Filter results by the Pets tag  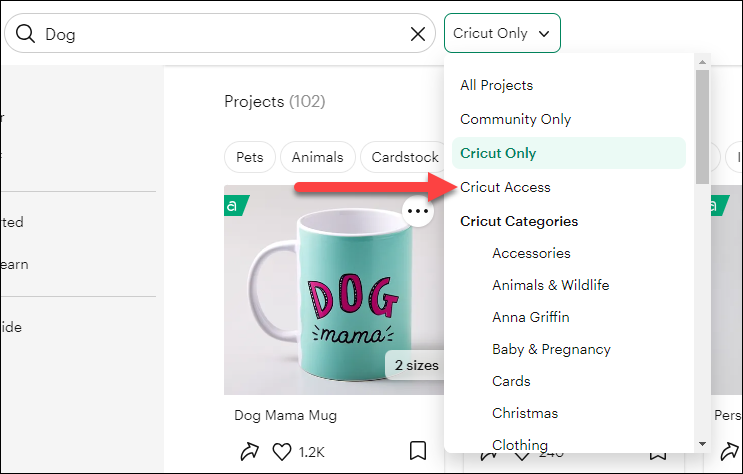tap(250, 157)
